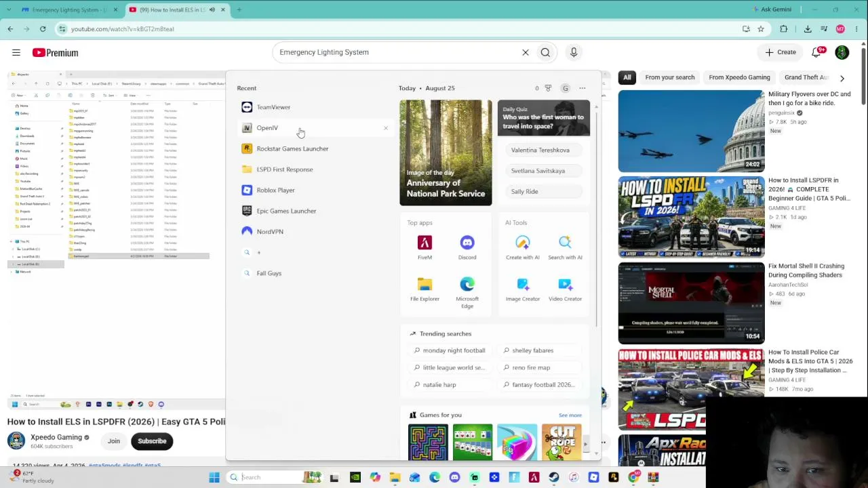Start YouTube voice search with microphone
The image size is (868, 488).
point(574,52)
